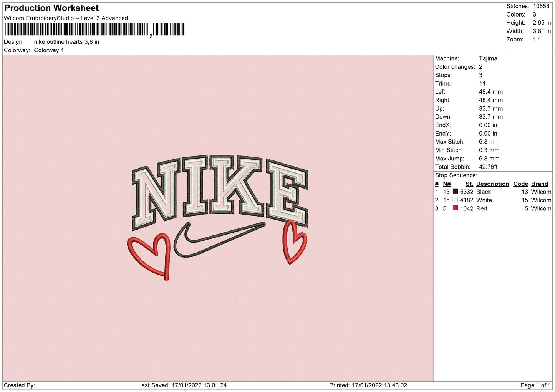The image size is (555, 392).
Task: Click the Max Stitch value 6.8 mm
Action: [x=489, y=142]
